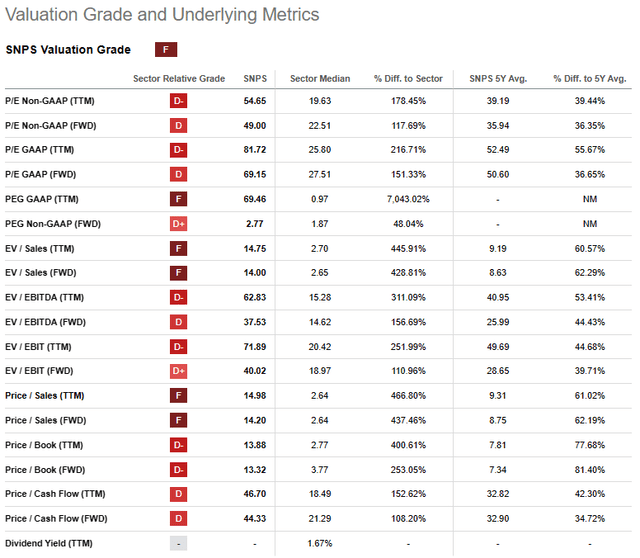
Task: Select the EV / Sales (TTM) row label
Action: point(40,248)
